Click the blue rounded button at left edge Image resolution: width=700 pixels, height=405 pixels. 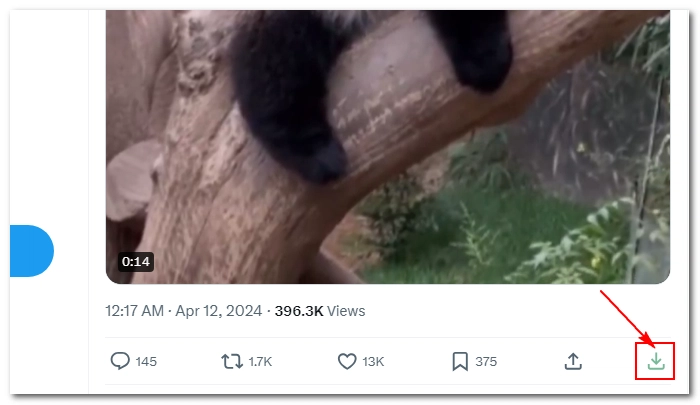pyautogui.click(x=32, y=251)
